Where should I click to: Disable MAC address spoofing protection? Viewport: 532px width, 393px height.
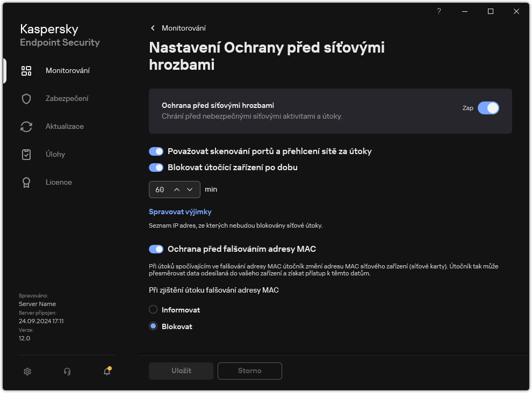coord(156,249)
